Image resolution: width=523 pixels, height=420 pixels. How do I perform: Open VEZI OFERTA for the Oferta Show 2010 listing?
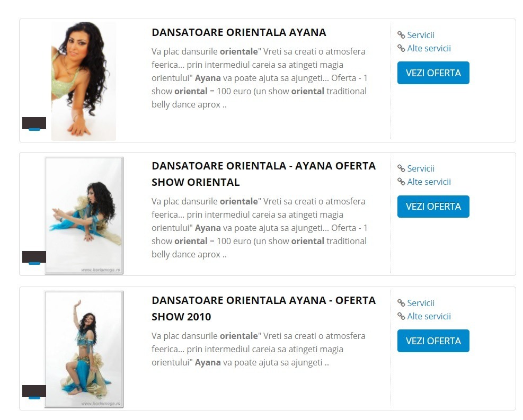[x=433, y=341]
